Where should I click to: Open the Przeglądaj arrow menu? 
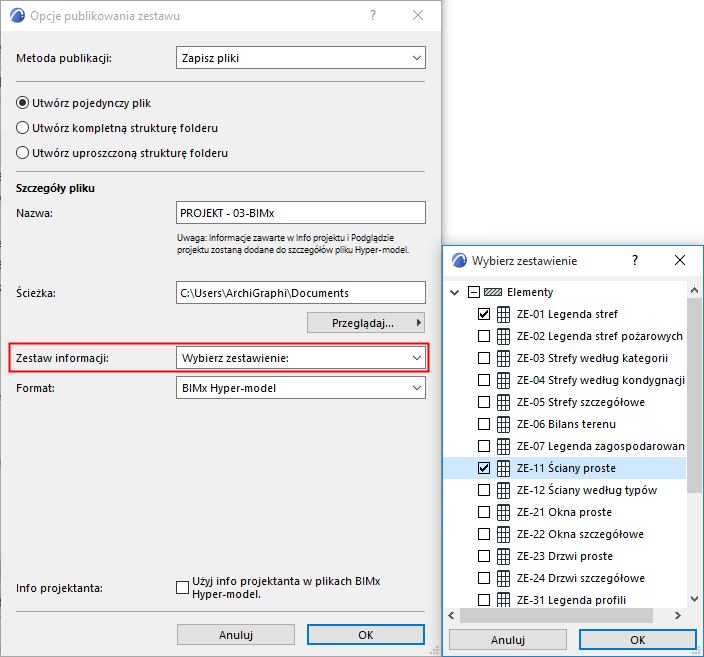coord(418,323)
